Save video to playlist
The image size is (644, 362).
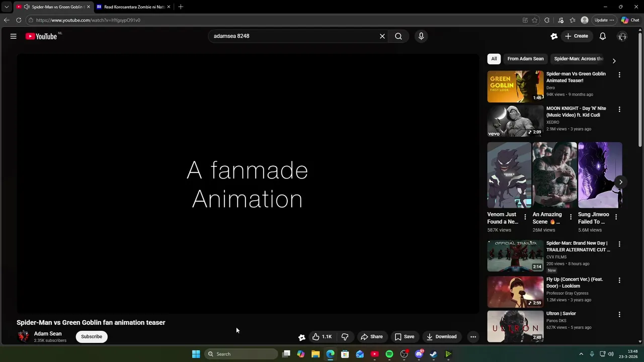coord(405,337)
